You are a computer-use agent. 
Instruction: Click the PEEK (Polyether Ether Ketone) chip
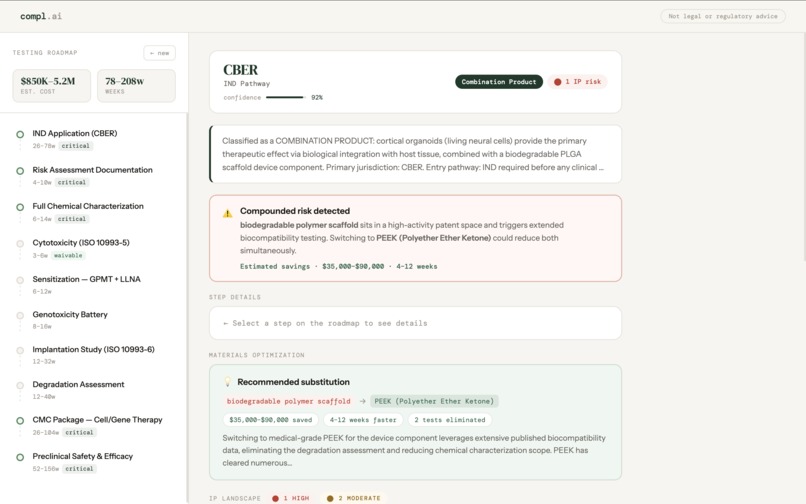click(x=434, y=401)
